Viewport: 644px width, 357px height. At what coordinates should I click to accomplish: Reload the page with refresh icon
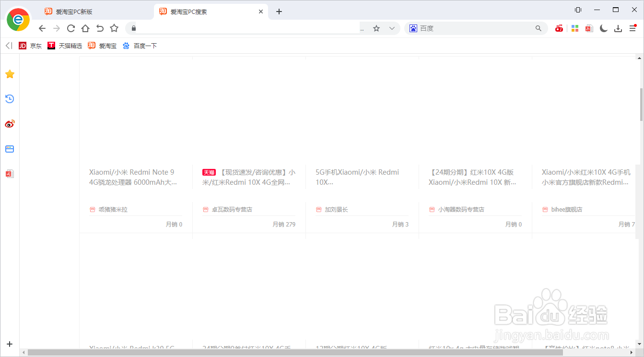click(71, 28)
